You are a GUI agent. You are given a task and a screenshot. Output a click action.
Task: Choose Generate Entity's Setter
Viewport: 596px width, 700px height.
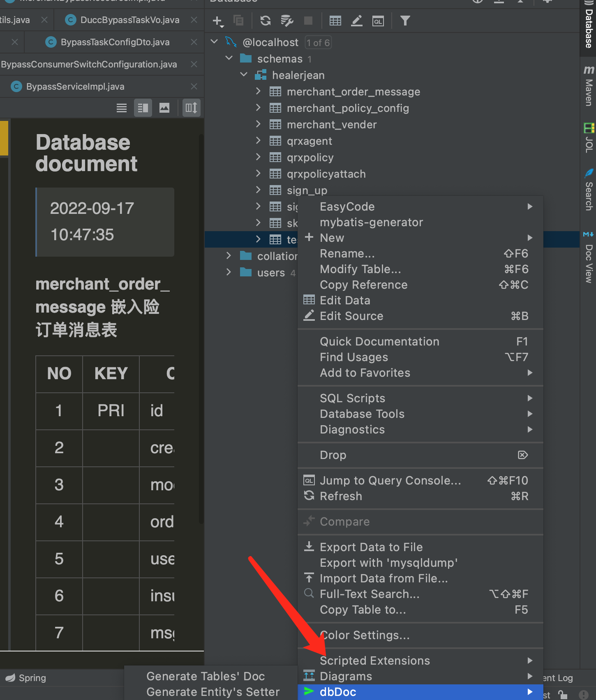pyautogui.click(x=211, y=692)
